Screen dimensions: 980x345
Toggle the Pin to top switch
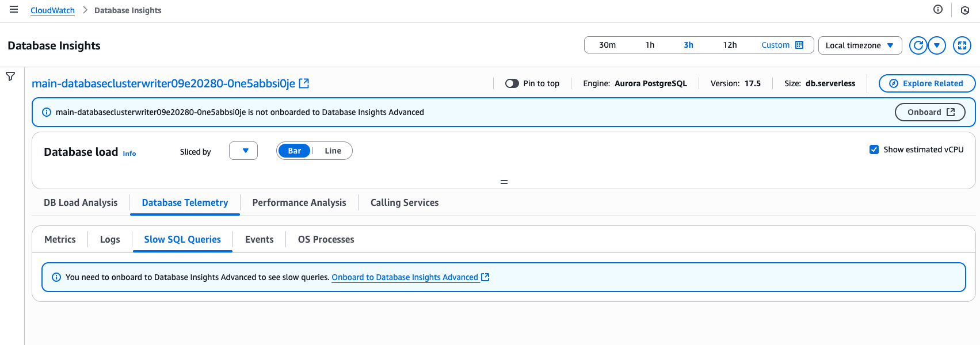coord(512,83)
